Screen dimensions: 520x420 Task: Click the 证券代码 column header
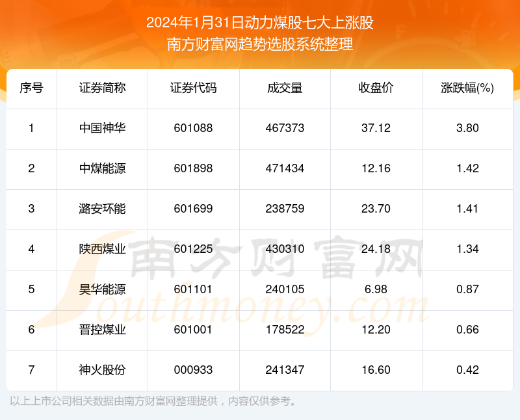pos(193,88)
